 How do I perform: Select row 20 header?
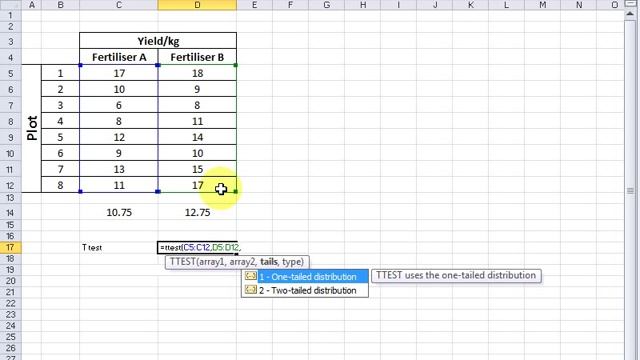click(10, 281)
